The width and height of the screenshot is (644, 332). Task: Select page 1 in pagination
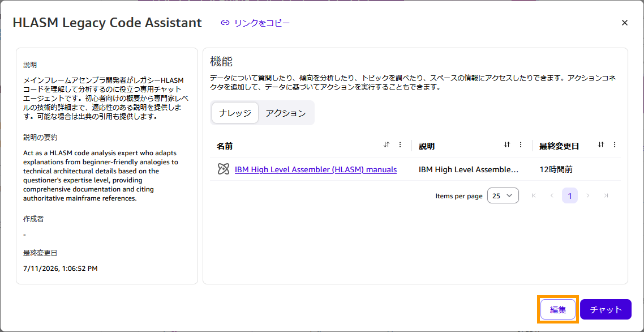pyautogui.click(x=570, y=196)
